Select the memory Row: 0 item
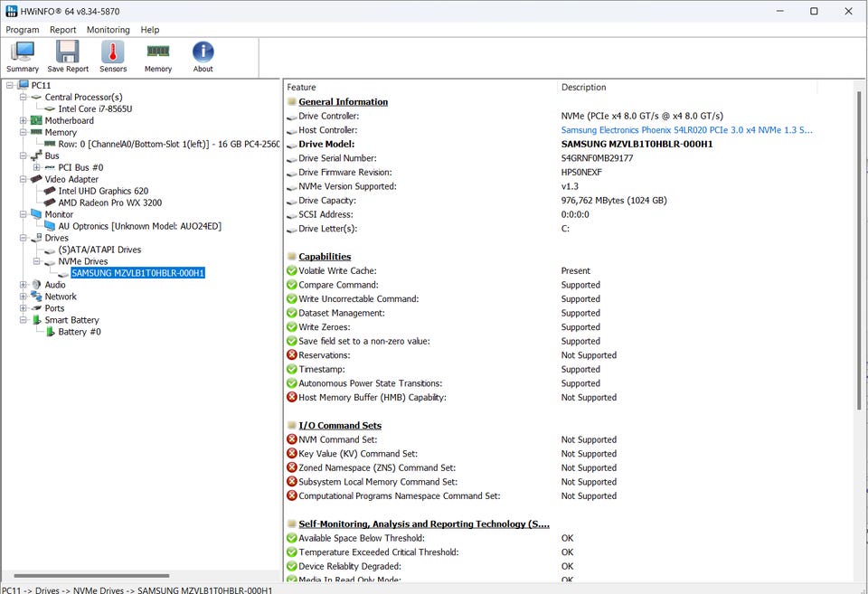868x594 pixels. click(x=169, y=144)
